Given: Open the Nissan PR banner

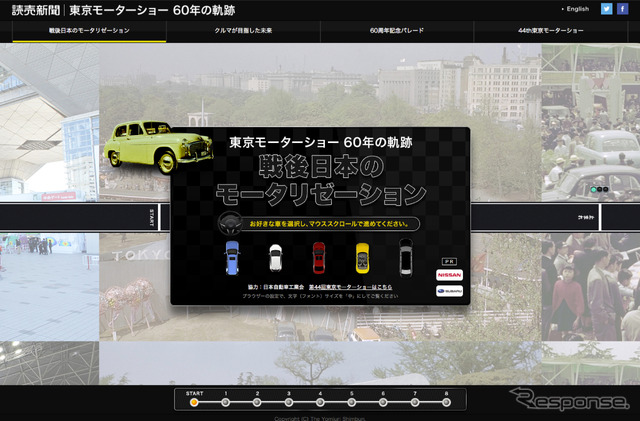Looking at the screenshot, I should pos(449,275).
